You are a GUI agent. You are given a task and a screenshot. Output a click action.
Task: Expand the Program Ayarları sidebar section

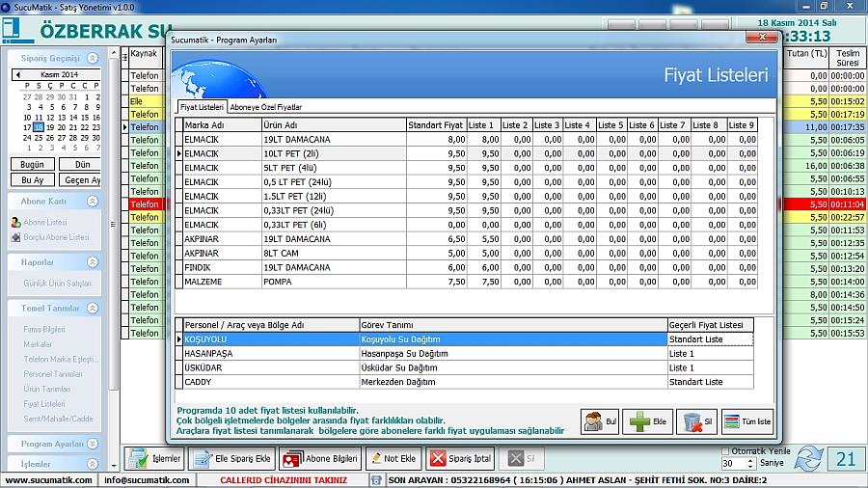[x=93, y=444]
